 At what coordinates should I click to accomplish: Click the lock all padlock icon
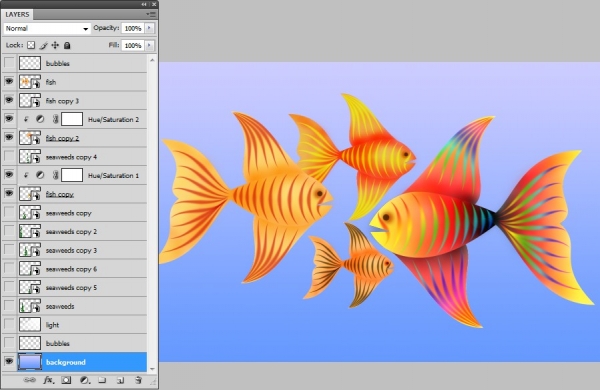(67, 46)
